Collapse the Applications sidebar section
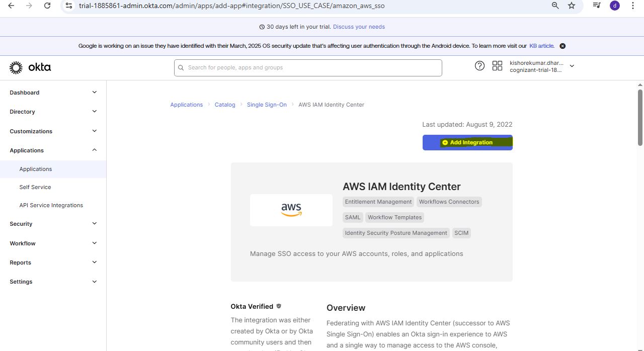Image resolution: width=644 pixels, height=351 pixels. [x=94, y=150]
